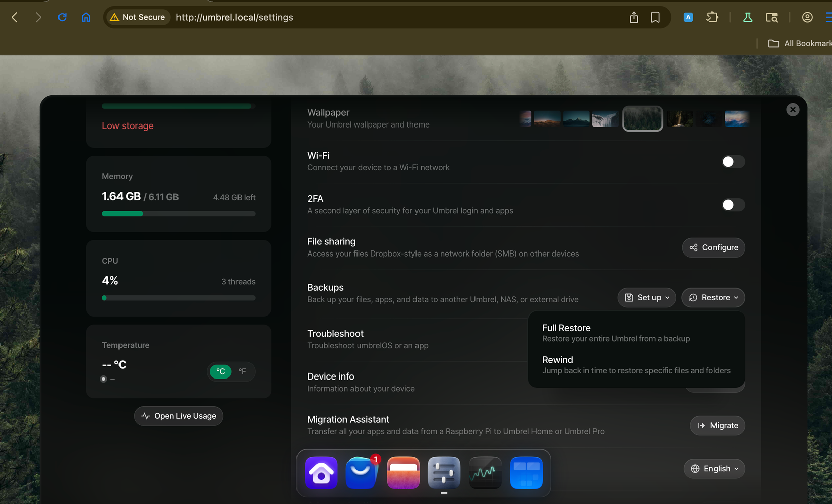Open the Files dock icon
The width and height of the screenshot is (832, 504).
click(403, 473)
